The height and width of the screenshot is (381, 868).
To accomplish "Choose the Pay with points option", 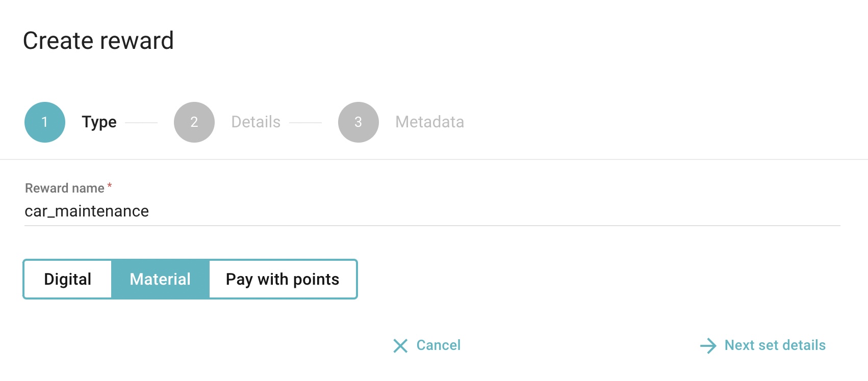I will (x=283, y=279).
